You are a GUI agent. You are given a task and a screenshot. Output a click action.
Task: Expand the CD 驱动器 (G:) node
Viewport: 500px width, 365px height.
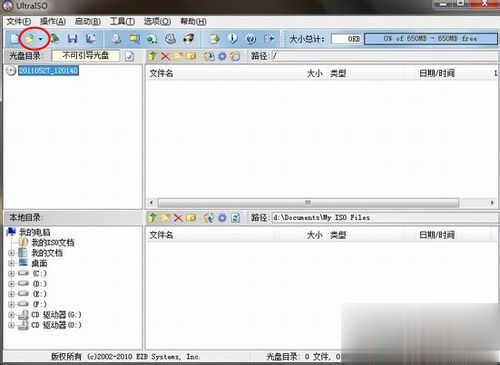click(x=11, y=315)
